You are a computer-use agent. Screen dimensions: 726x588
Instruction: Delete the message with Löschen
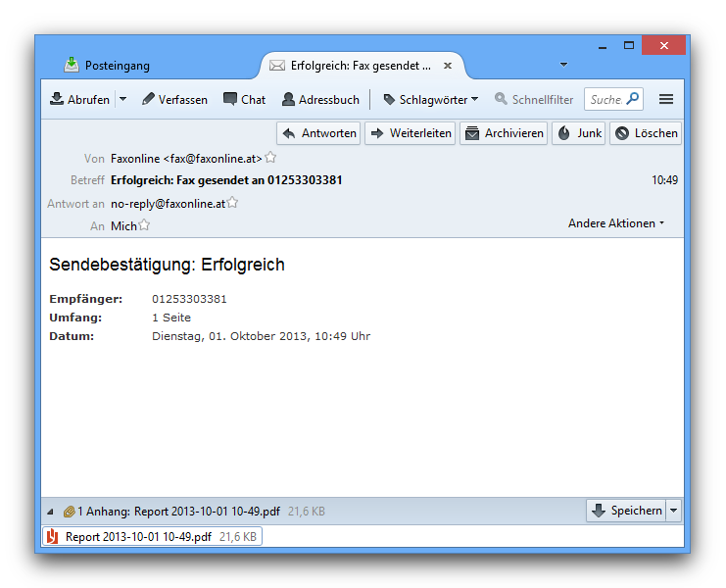646,133
